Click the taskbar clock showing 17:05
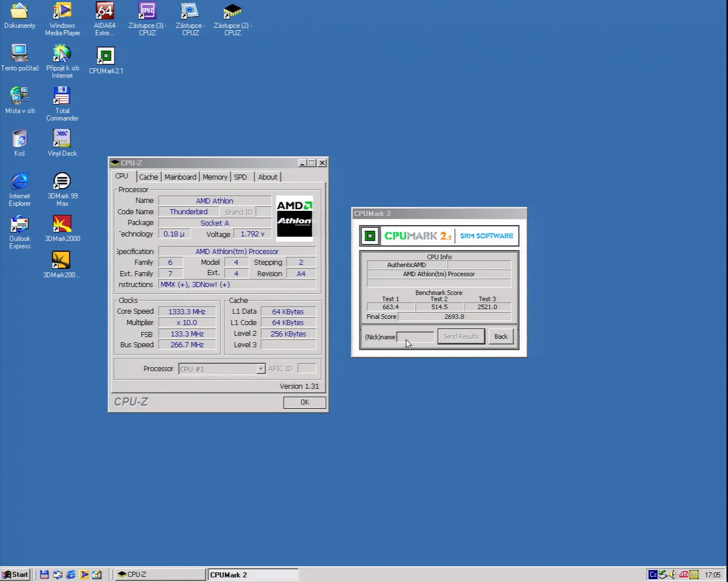This screenshot has width=728, height=582. coord(713,575)
